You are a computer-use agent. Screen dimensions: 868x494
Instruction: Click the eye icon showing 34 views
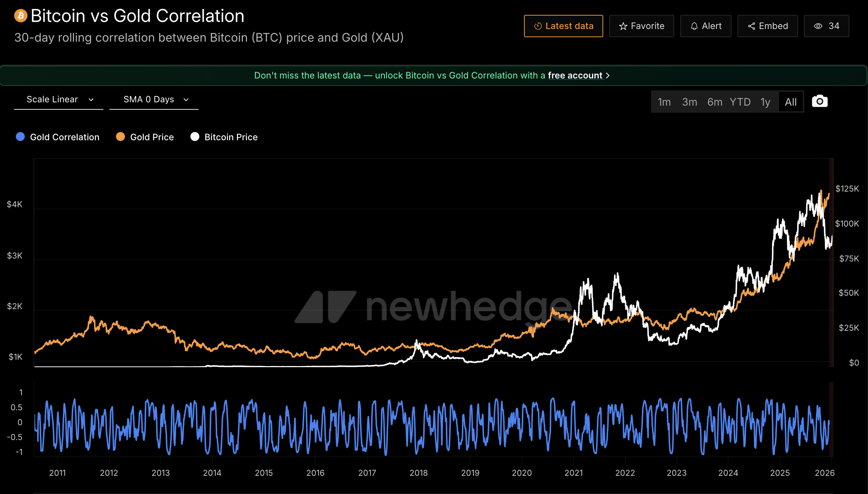[817, 26]
